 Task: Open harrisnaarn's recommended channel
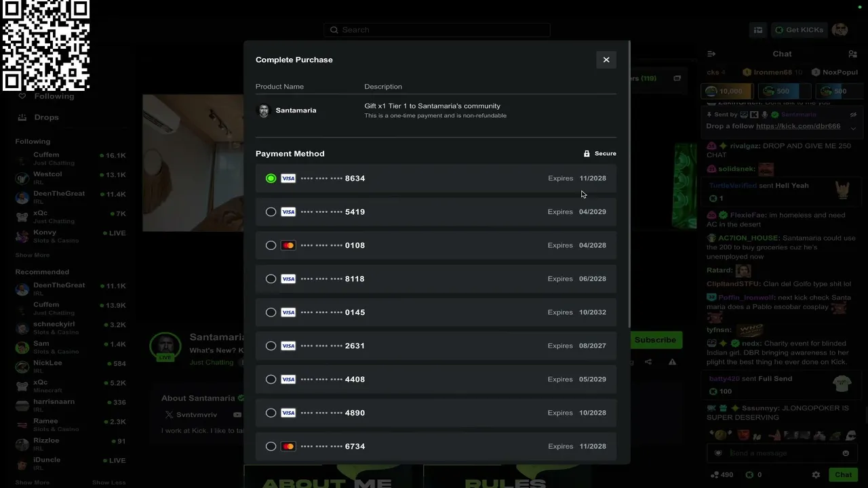tap(71, 405)
